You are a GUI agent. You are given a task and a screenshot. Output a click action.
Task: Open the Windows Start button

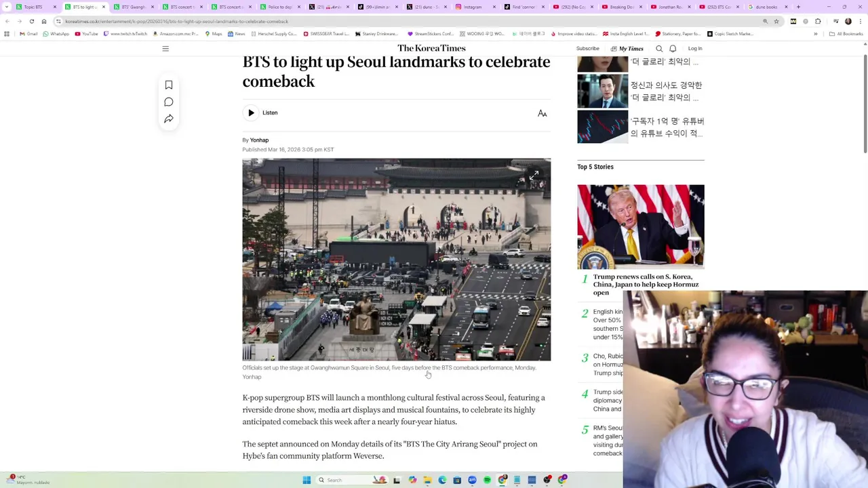point(307,480)
